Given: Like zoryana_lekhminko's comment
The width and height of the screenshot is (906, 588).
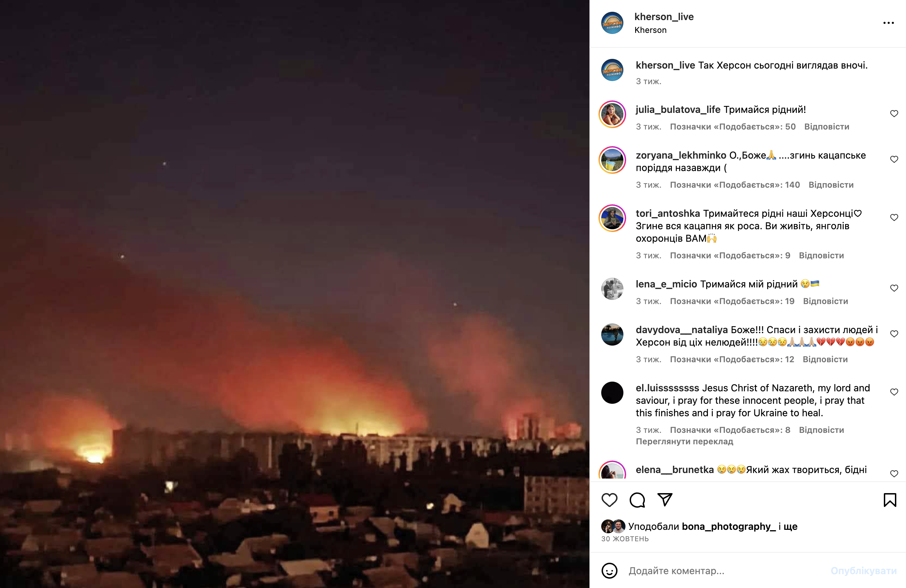Looking at the screenshot, I should 894,159.
